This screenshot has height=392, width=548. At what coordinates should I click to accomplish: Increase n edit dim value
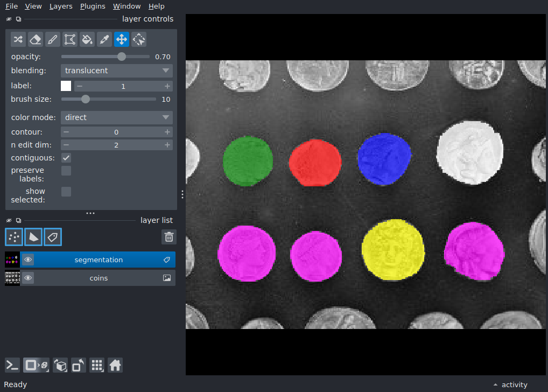[x=167, y=145]
